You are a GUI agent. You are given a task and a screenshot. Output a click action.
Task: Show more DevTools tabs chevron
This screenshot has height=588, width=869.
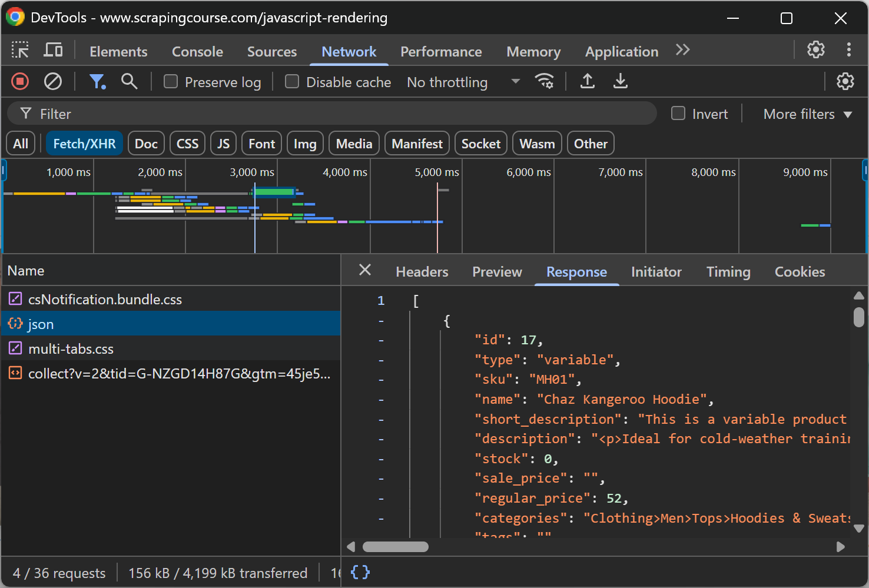(682, 51)
